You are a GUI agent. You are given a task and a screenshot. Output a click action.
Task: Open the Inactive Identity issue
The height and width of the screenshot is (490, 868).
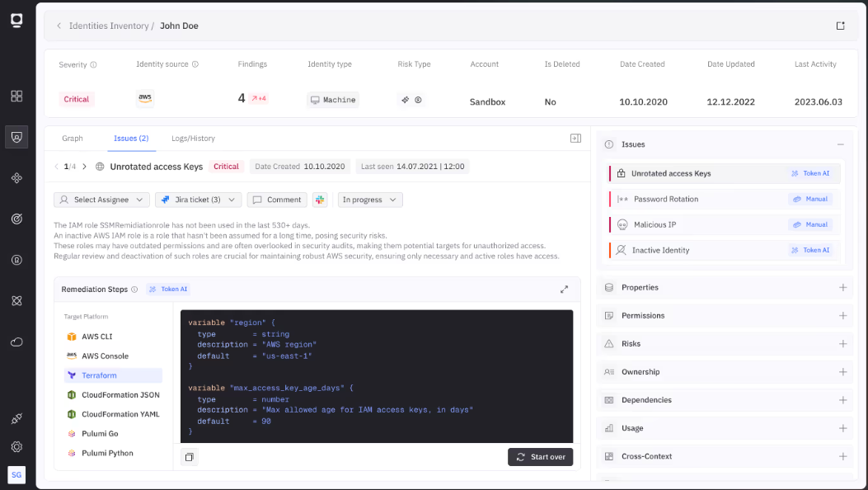pos(725,250)
